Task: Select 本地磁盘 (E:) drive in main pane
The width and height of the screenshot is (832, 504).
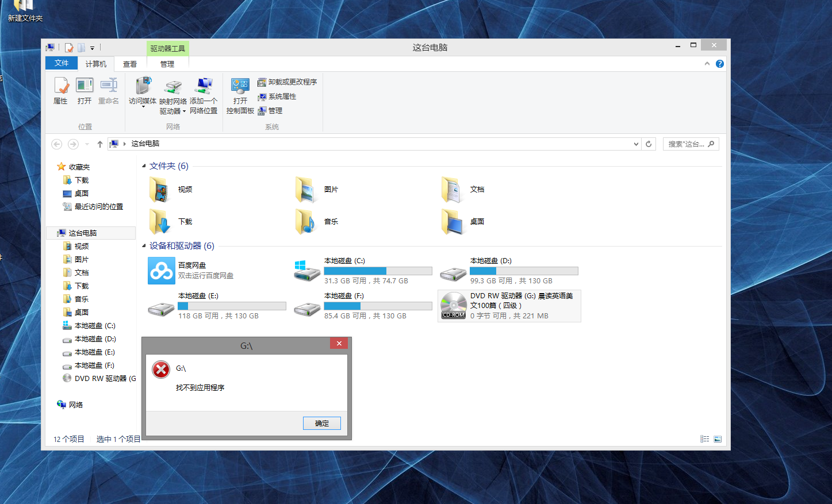Action: (x=217, y=306)
